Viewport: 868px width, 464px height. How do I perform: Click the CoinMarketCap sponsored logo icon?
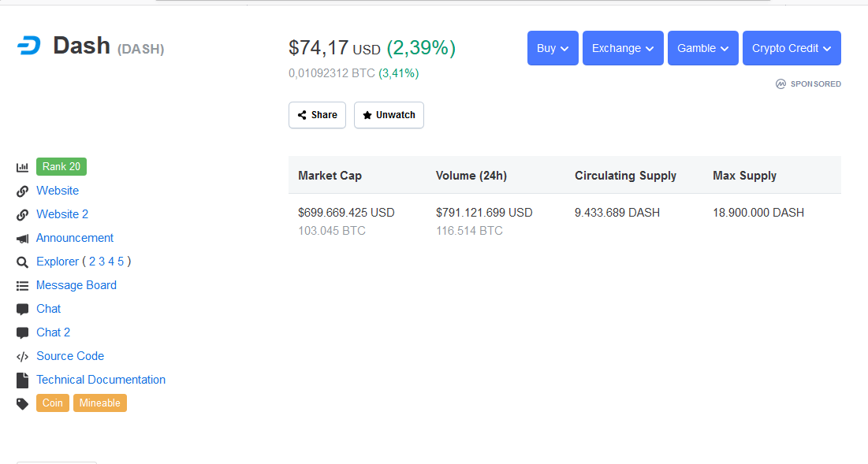(x=780, y=84)
